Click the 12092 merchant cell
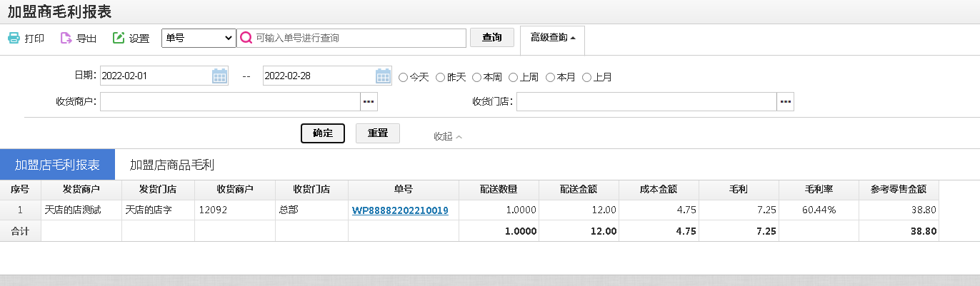Screen dimensions: 980x286 pyautogui.click(x=235, y=210)
